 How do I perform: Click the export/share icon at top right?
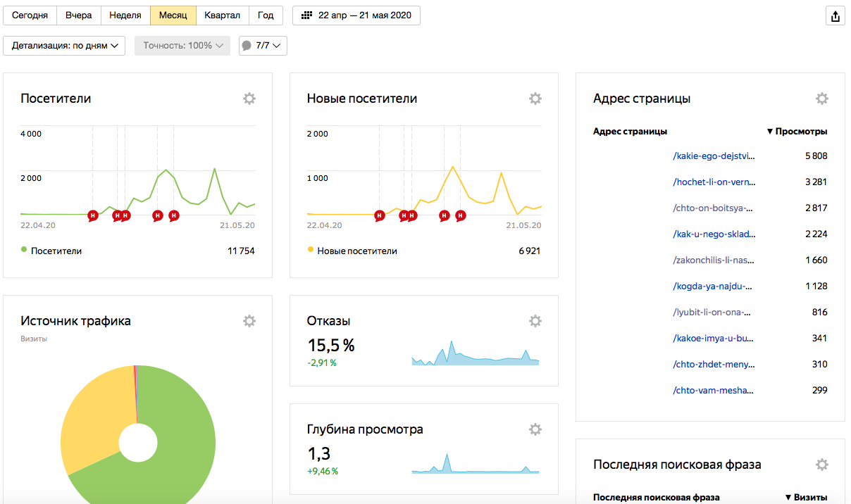click(836, 16)
